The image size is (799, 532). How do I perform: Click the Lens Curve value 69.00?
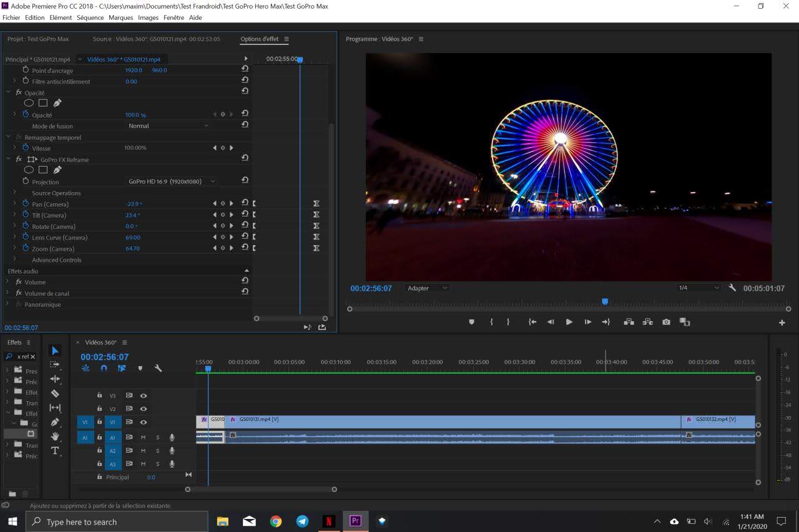(x=133, y=237)
